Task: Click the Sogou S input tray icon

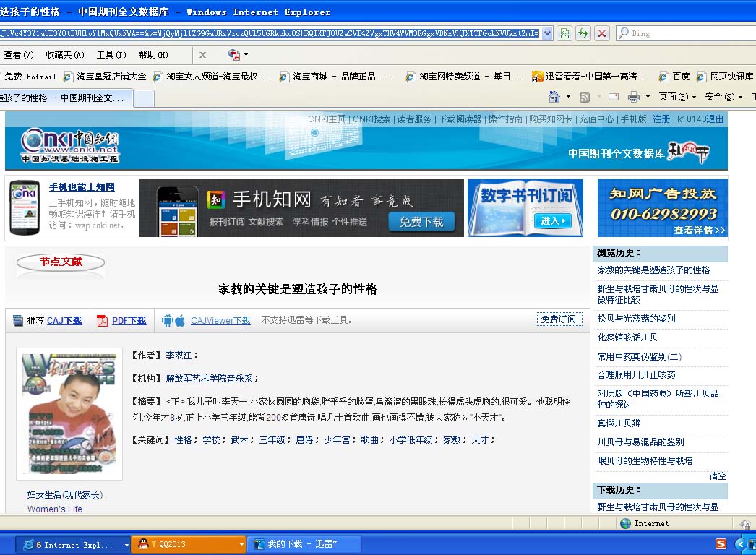Action: click(721, 544)
